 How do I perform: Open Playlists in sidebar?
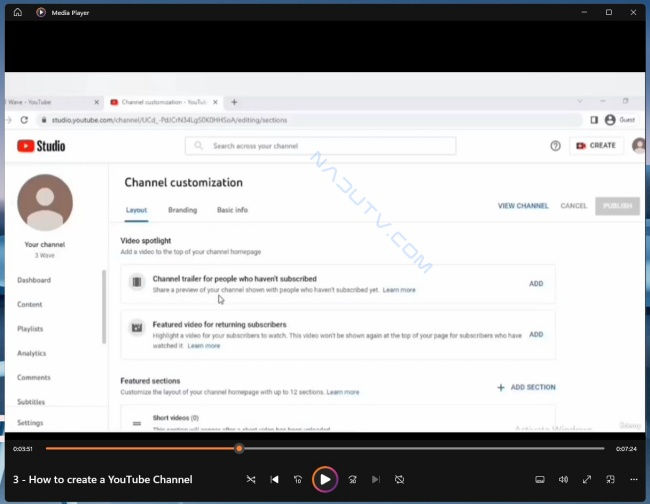[30, 329]
